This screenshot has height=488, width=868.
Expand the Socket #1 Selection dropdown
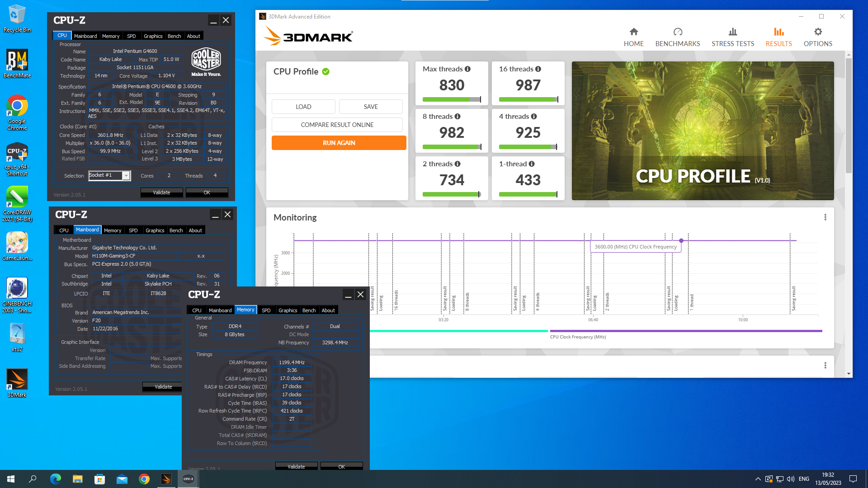click(126, 176)
